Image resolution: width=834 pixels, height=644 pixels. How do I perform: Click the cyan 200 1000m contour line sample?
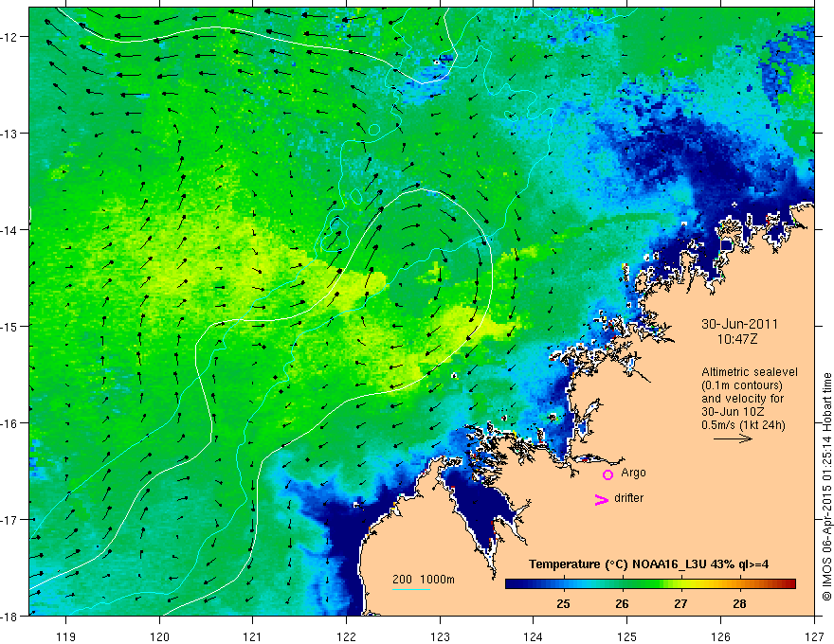click(x=411, y=589)
